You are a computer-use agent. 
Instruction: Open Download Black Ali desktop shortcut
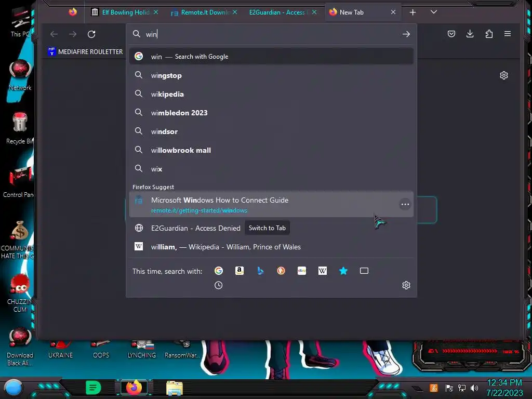coord(20,347)
